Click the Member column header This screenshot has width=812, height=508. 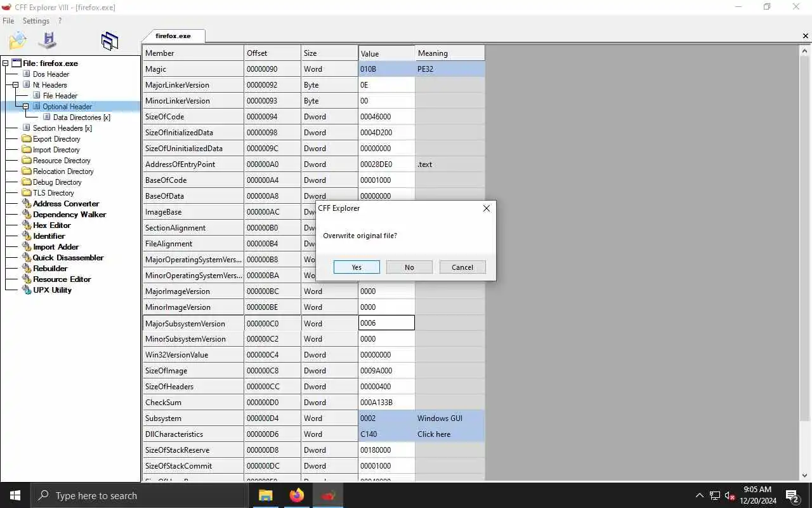tap(193, 53)
